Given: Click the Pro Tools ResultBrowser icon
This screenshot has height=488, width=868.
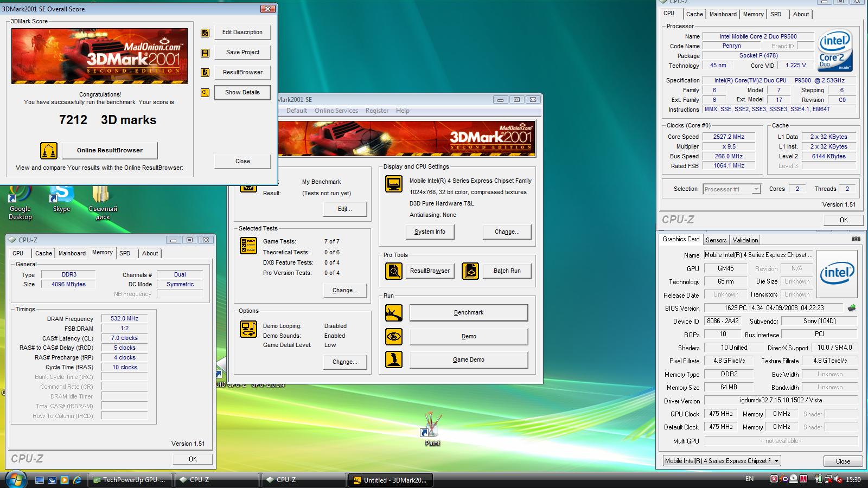Looking at the screenshot, I should (394, 271).
